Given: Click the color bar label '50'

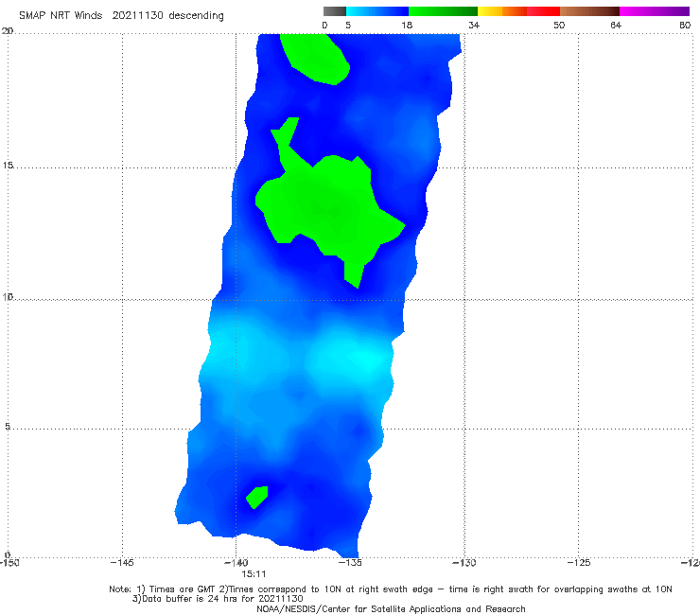Looking at the screenshot, I should click(x=559, y=25).
